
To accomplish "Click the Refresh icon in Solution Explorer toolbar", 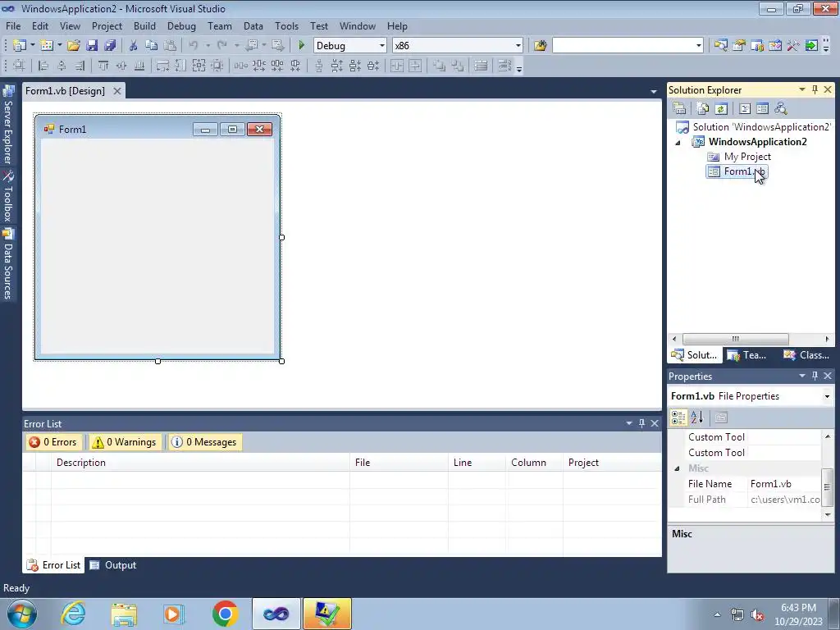I will [721, 109].
